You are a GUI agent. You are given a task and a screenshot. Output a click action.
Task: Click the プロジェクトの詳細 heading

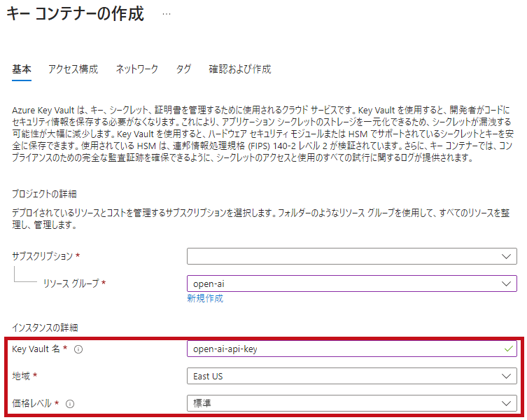tap(44, 194)
